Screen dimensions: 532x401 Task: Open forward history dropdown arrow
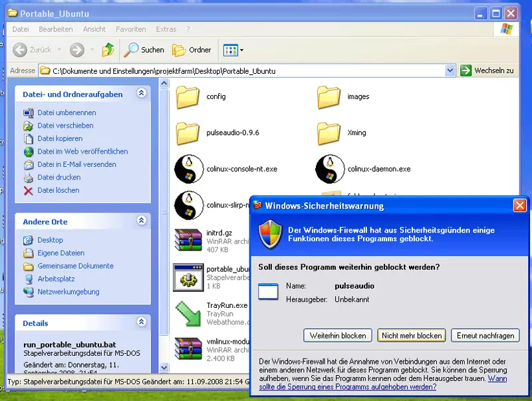pos(92,49)
